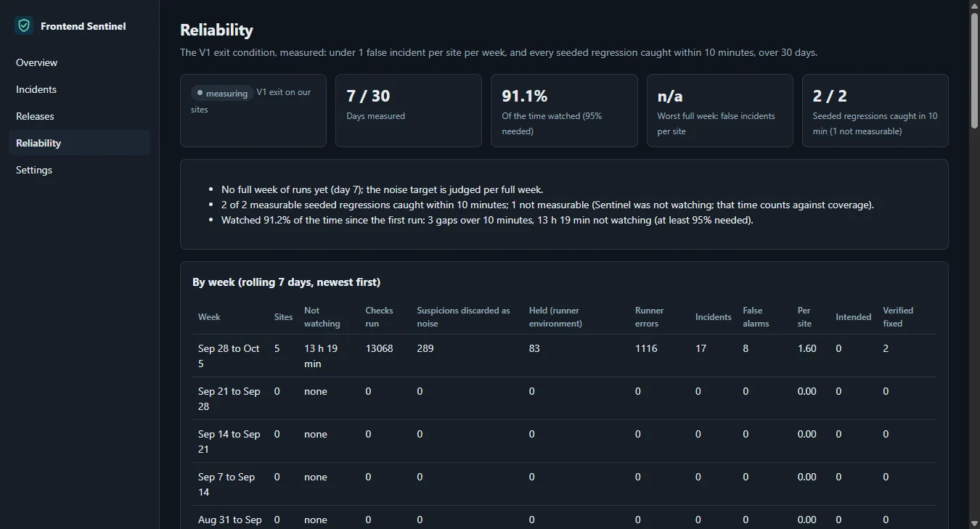This screenshot has width=980, height=529.
Task: Click the 'Not watching' column header
Action: pyautogui.click(x=322, y=317)
